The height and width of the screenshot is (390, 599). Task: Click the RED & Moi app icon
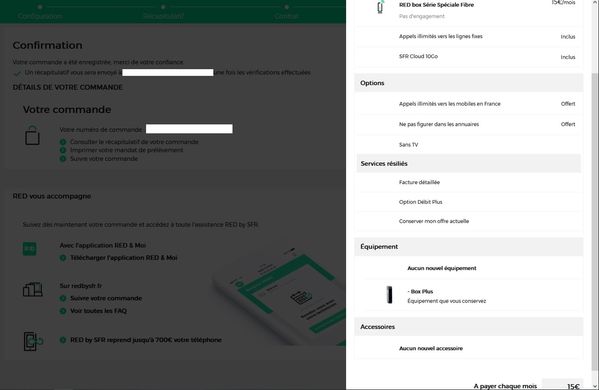click(x=30, y=249)
